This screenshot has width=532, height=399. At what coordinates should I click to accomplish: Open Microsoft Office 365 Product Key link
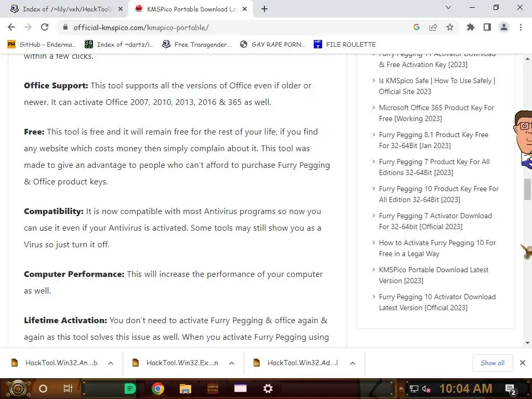click(x=436, y=113)
